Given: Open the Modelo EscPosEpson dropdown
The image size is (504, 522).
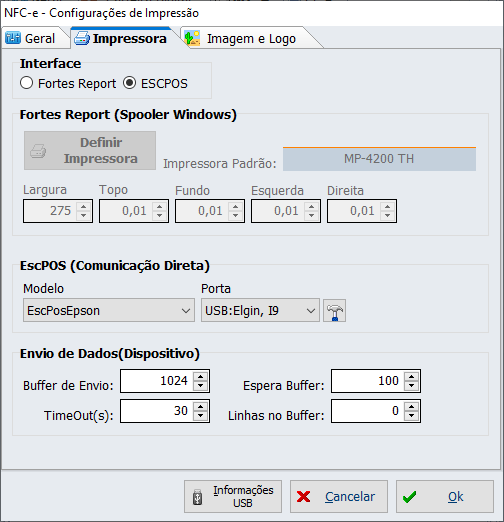Looking at the screenshot, I should (x=109, y=310).
